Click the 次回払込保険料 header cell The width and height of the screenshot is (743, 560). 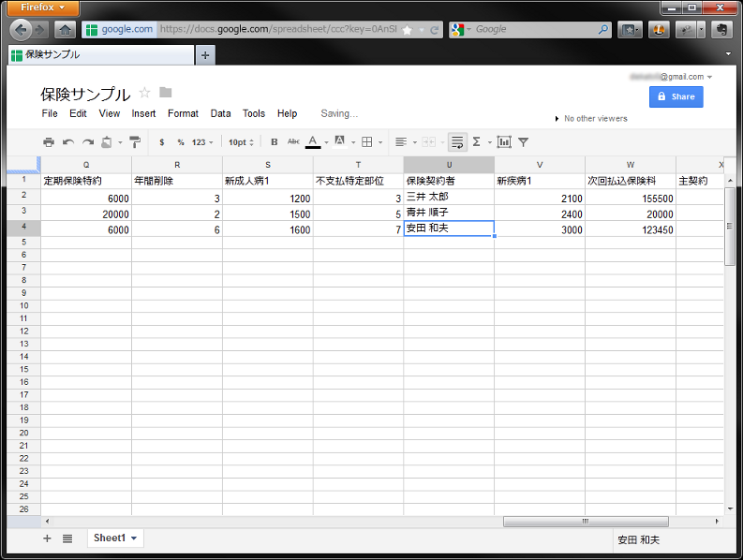[631, 181]
